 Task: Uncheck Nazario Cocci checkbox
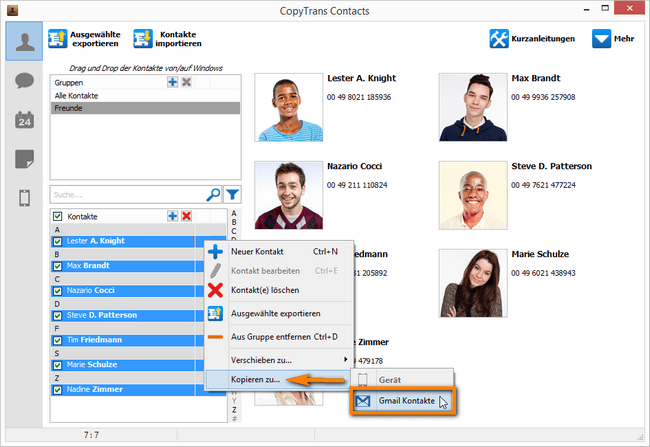pyautogui.click(x=58, y=291)
